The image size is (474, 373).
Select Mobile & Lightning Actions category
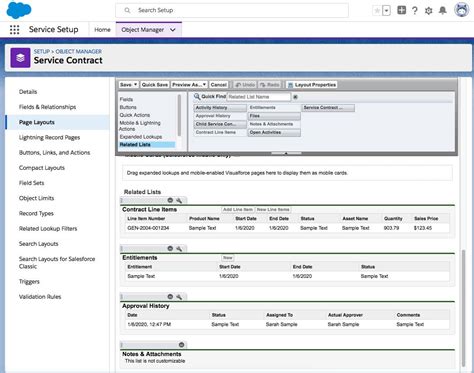pos(140,126)
